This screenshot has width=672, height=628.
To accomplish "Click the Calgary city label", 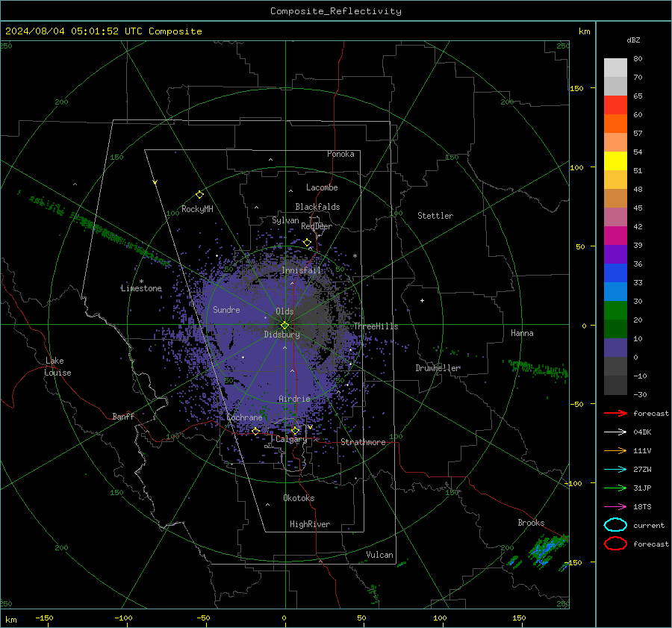I will click(291, 439).
